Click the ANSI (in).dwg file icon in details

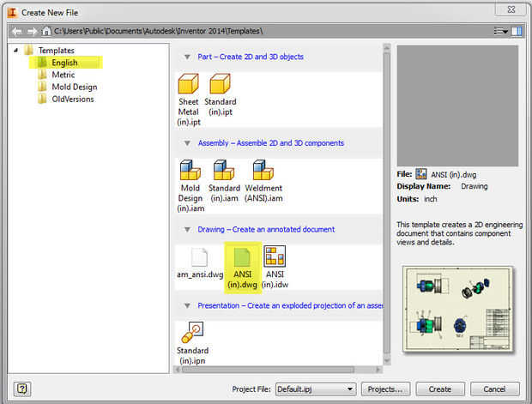tap(421, 174)
